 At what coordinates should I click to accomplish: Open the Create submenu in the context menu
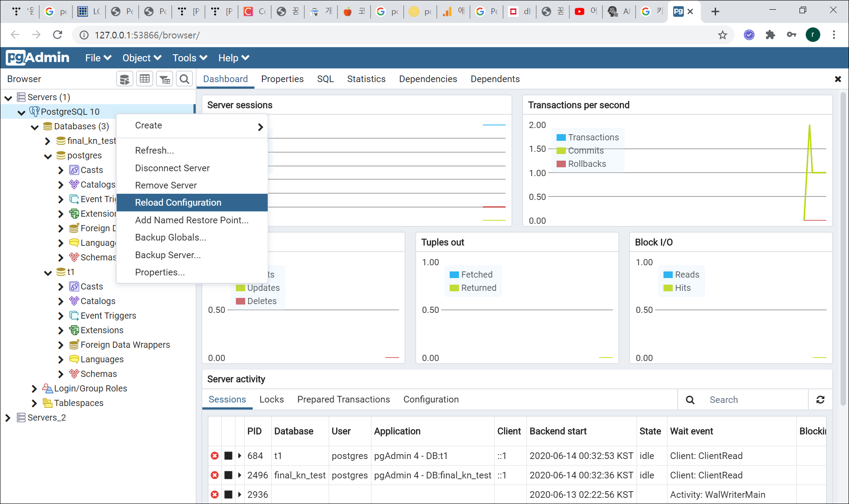(192, 126)
